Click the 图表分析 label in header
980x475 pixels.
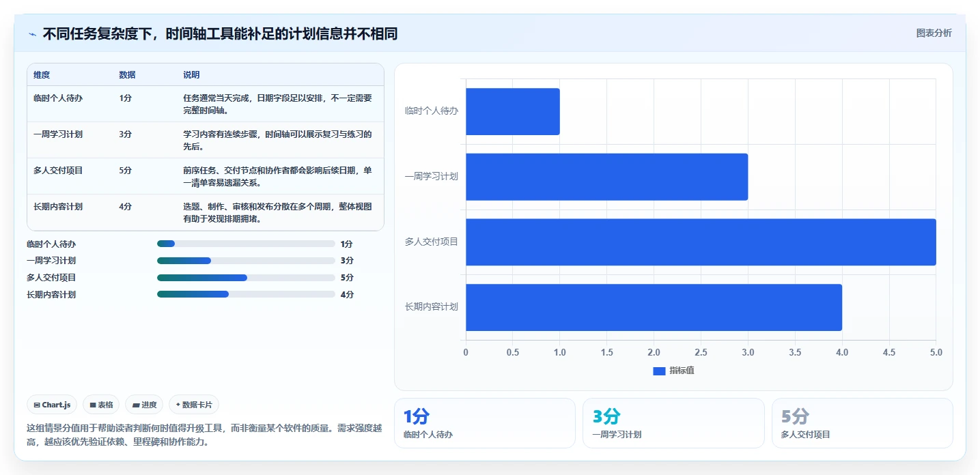934,33
